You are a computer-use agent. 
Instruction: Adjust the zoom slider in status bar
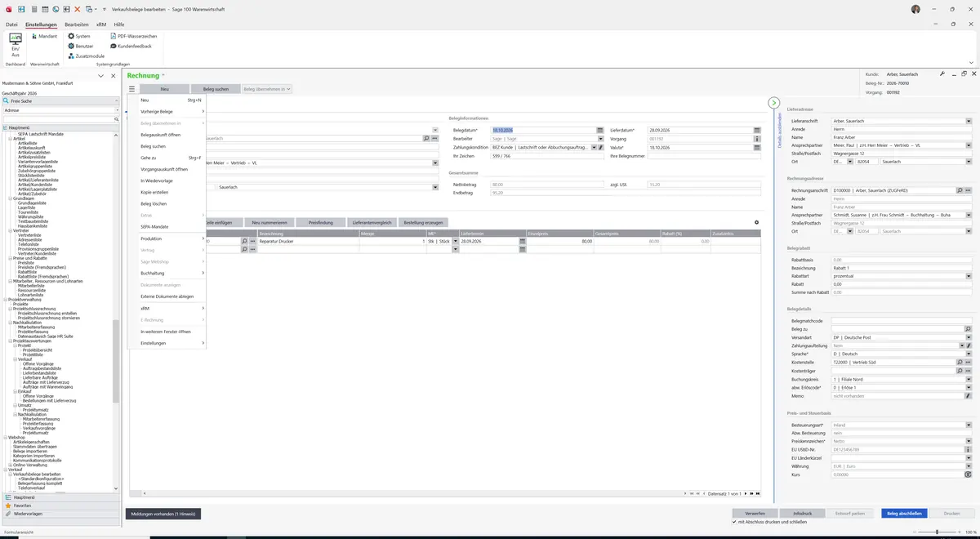pos(938,532)
